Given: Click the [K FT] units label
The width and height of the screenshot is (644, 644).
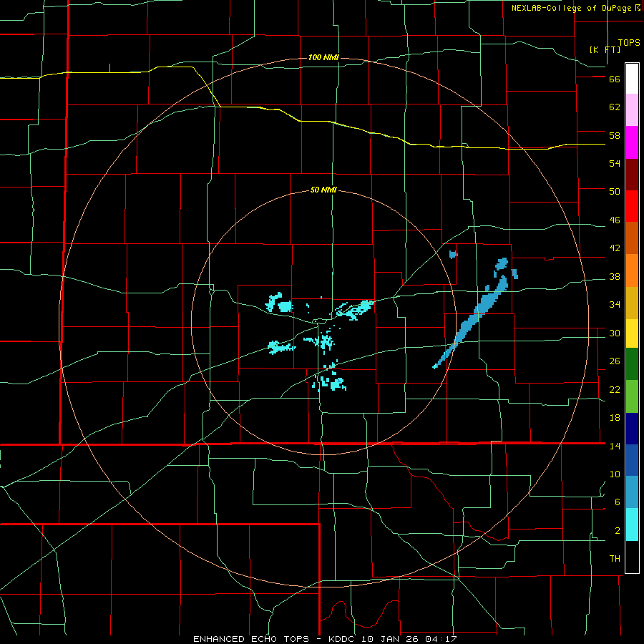Looking at the screenshot, I should tap(605, 49).
